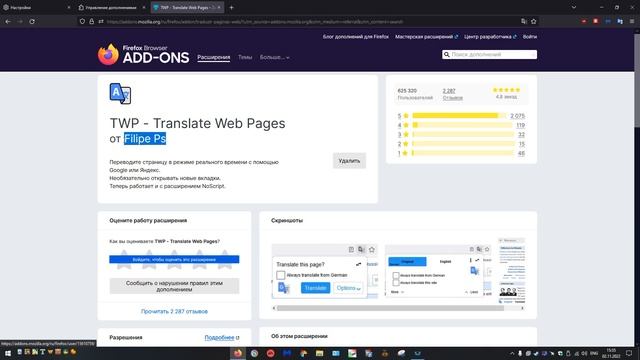640x360 pixels.
Task: Open the Подробнее permissions link
Action: click(x=222, y=338)
